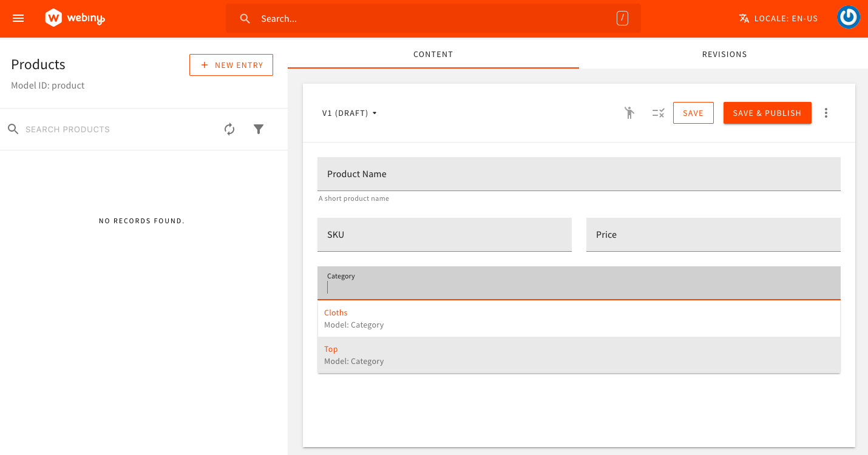The height and width of the screenshot is (455, 868).
Task: Click the person figure icon beside Save
Action: [x=629, y=113]
